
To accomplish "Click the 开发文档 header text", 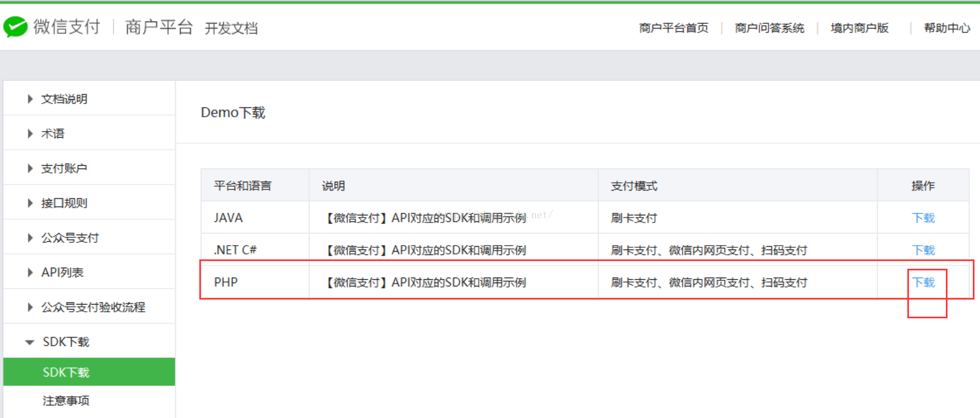I will (x=231, y=28).
